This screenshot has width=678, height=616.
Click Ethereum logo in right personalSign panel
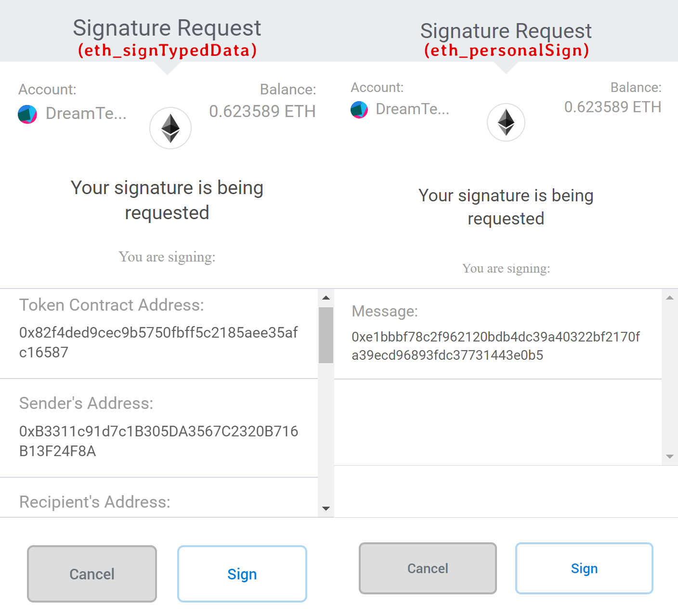click(x=506, y=122)
